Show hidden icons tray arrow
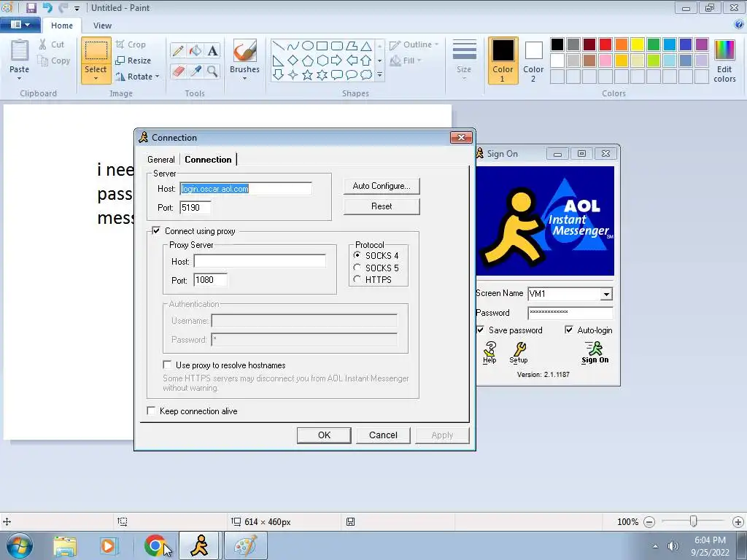 click(x=655, y=546)
